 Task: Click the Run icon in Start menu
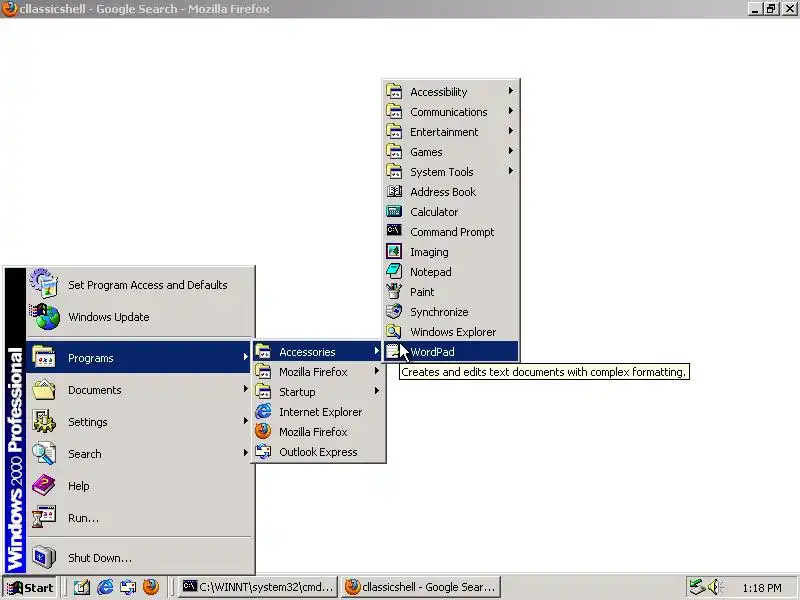(x=44, y=517)
